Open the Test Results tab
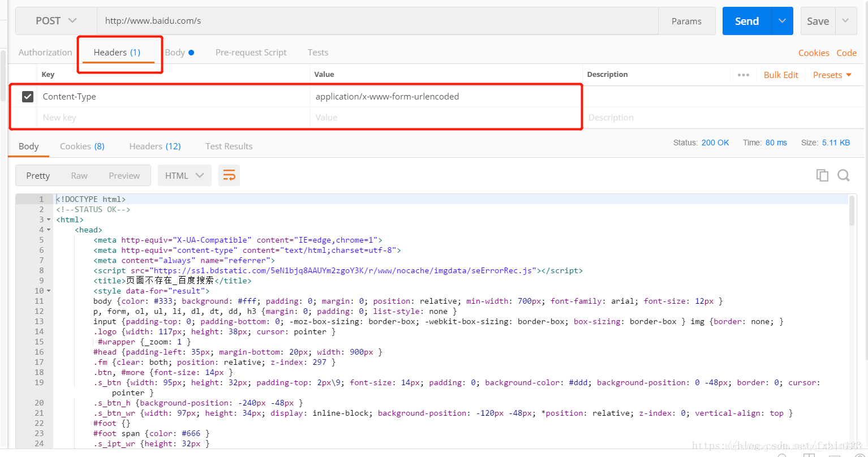This screenshot has height=457, width=868. 229,146
